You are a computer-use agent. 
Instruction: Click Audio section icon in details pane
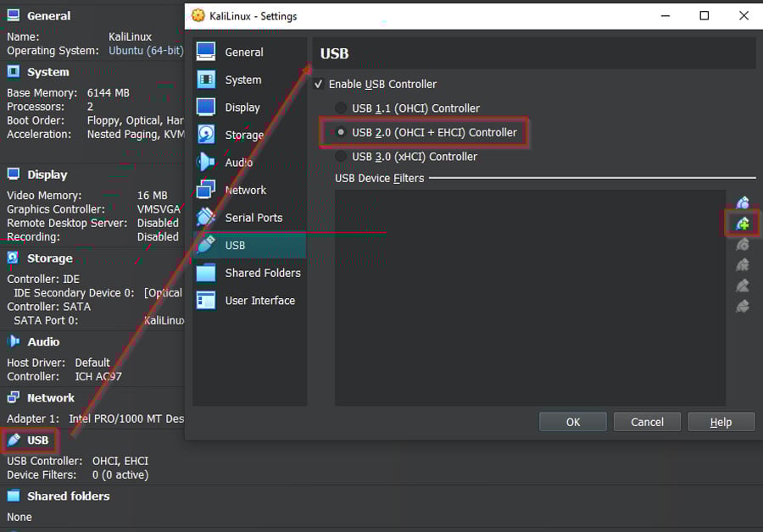(14, 341)
